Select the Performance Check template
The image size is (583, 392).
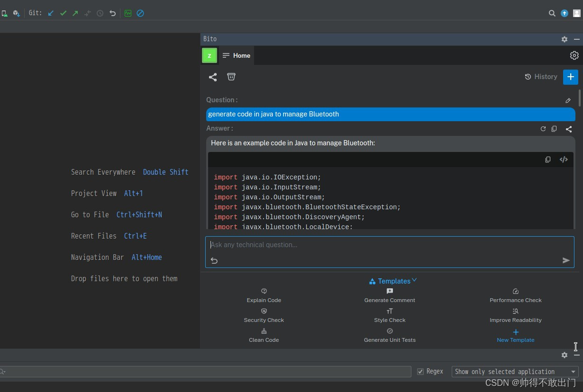(x=516, y=296)
